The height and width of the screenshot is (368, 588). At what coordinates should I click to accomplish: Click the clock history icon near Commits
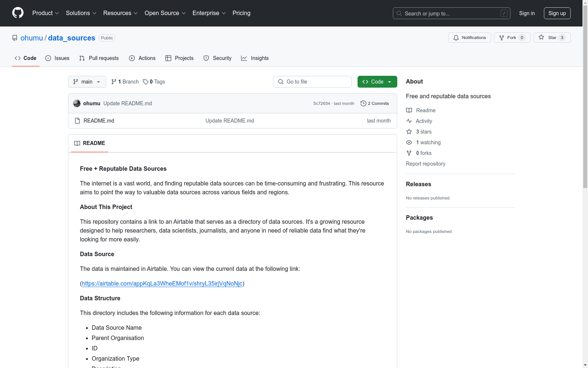tap(363, 103)
